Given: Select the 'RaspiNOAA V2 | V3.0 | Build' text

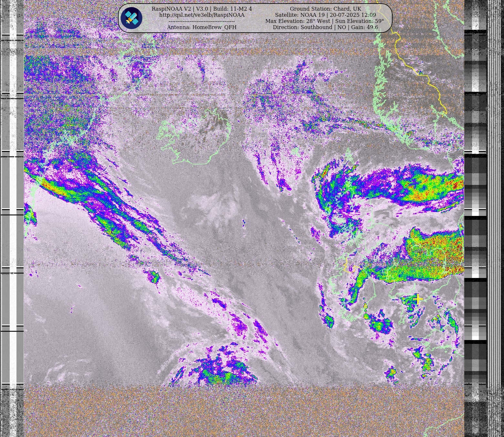Looking at the screenshot, I should pos(202,9).
